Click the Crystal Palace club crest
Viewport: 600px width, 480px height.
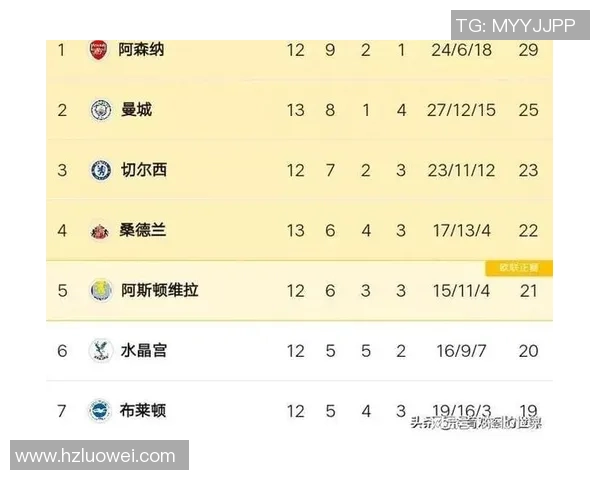tap(100, 351)
